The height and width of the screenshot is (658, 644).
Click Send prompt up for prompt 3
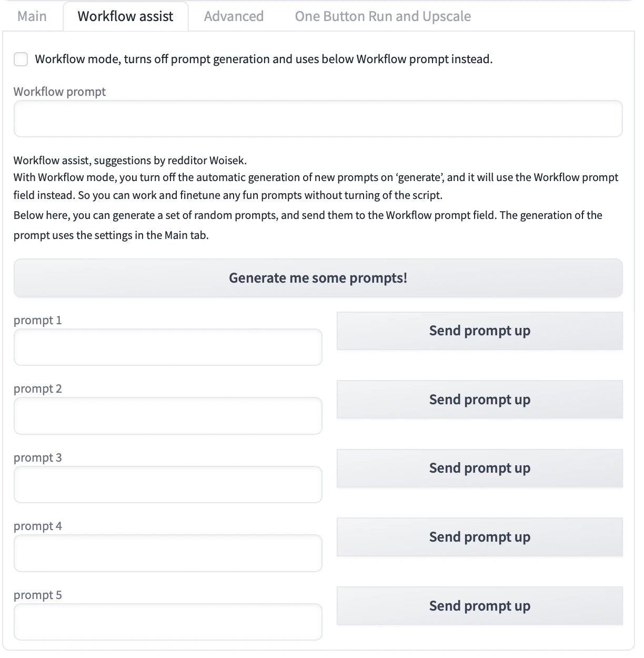pos(479,468)
